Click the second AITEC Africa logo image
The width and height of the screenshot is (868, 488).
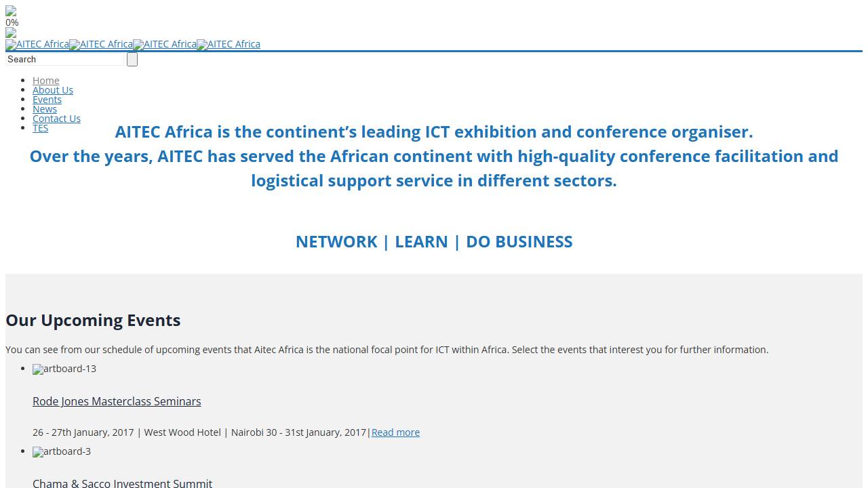(101, 45)
